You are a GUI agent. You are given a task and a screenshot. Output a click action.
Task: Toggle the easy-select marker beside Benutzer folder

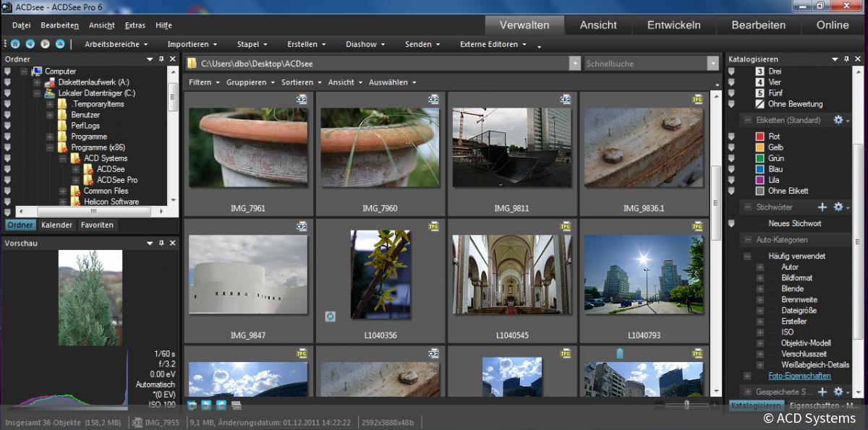[x=8, y=115]
